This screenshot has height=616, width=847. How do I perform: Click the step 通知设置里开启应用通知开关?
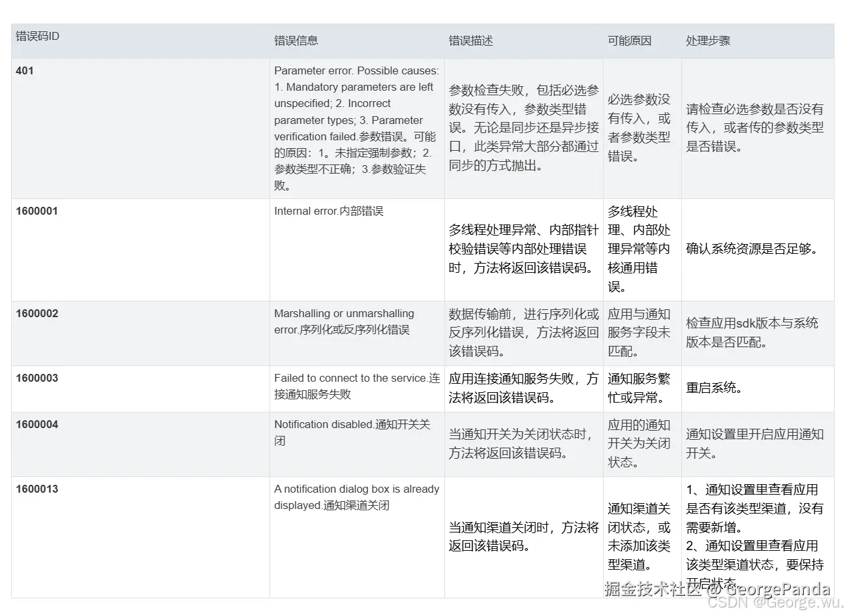pos(758,444)
